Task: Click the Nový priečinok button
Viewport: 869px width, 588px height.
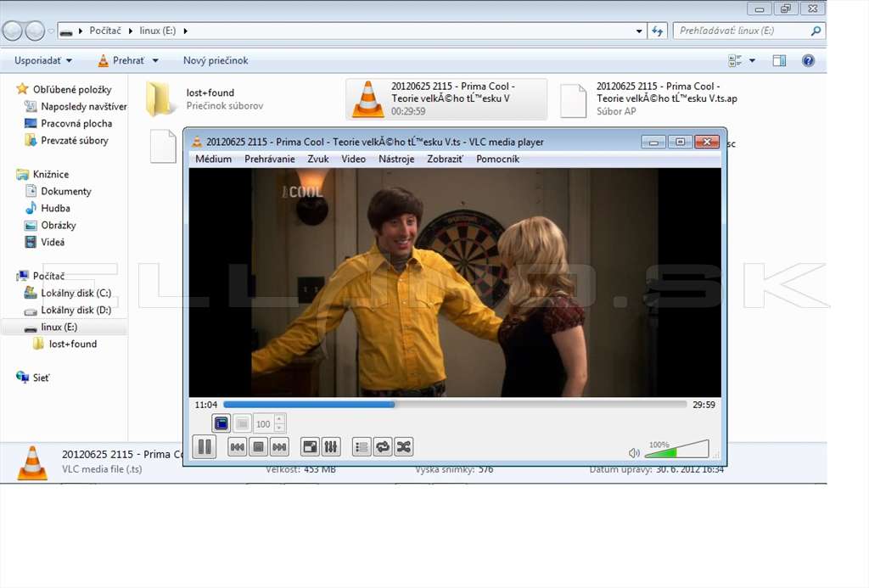Action: point(216,60)
